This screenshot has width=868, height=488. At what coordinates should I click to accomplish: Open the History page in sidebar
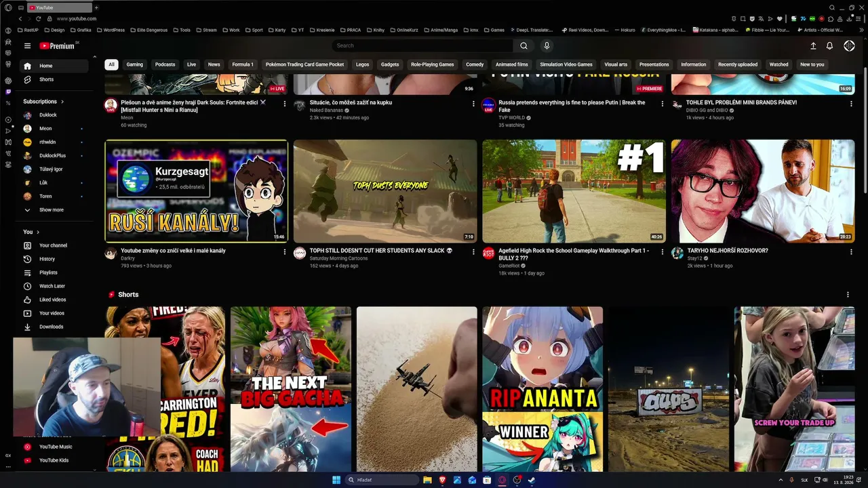(x=54, y=259)
